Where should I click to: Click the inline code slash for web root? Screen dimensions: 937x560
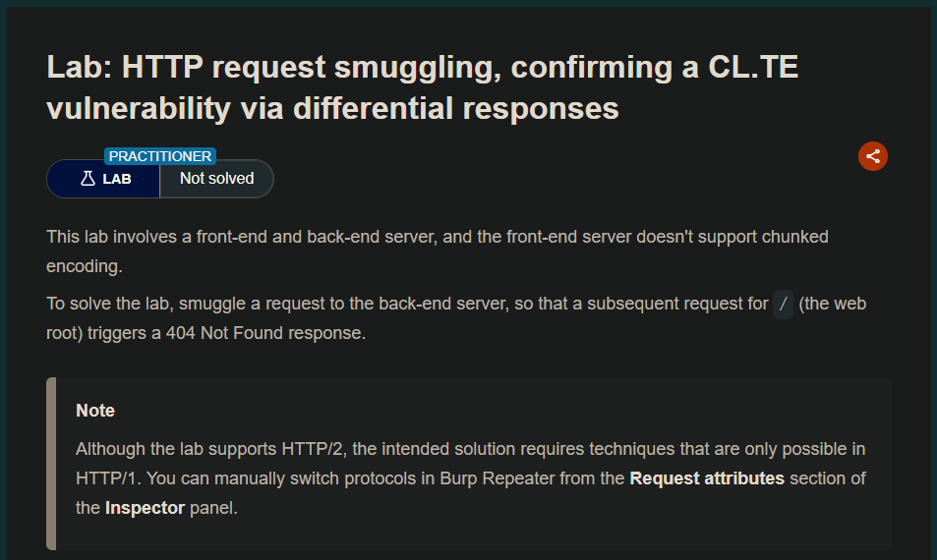pyautogui.click(x=783, y=304)
